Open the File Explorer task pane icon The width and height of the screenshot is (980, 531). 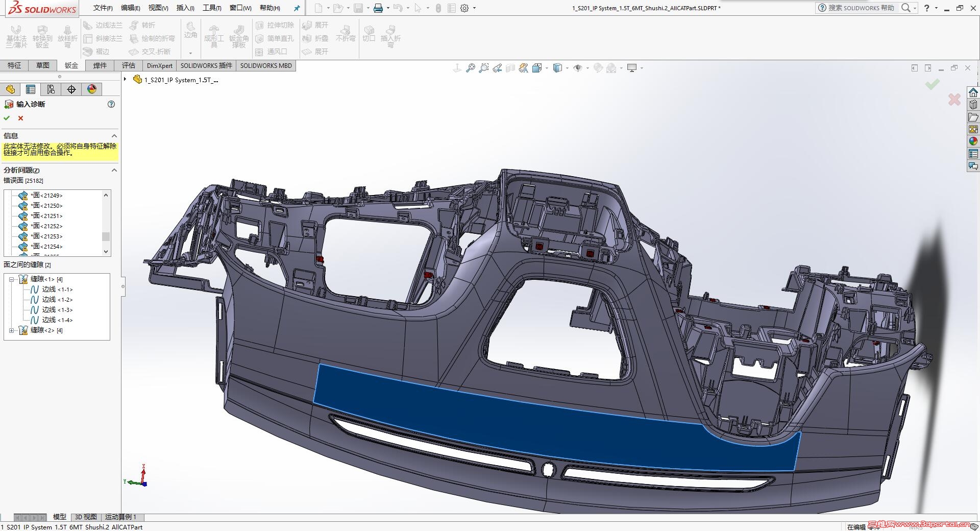pyautogui.click(x=973, y=117)
